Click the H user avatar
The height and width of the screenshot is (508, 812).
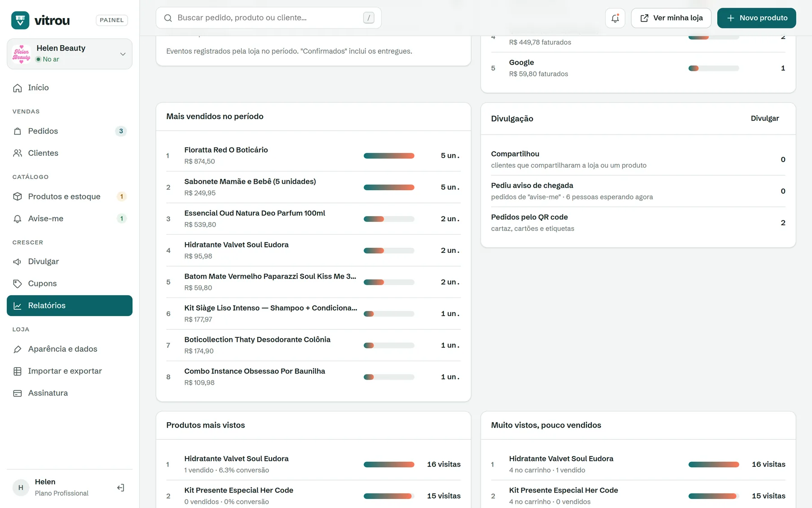pos(21,488)
